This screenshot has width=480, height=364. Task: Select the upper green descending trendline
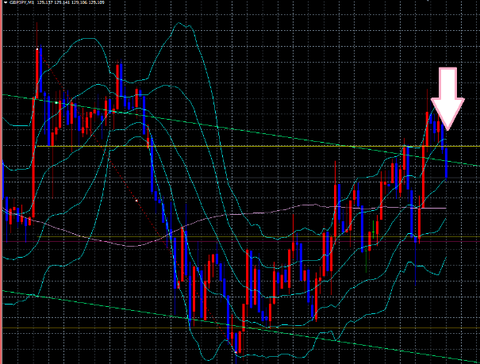click(241, 131)
